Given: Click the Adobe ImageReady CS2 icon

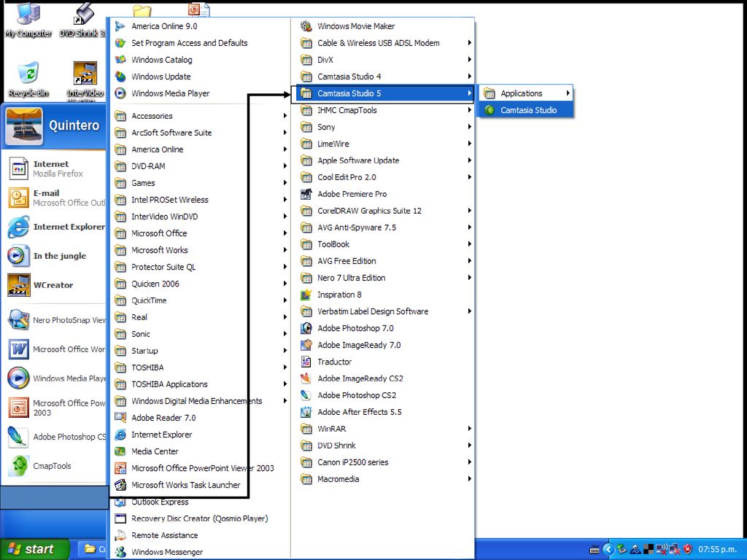Looking at the screenshot, I should click(306, 378).
